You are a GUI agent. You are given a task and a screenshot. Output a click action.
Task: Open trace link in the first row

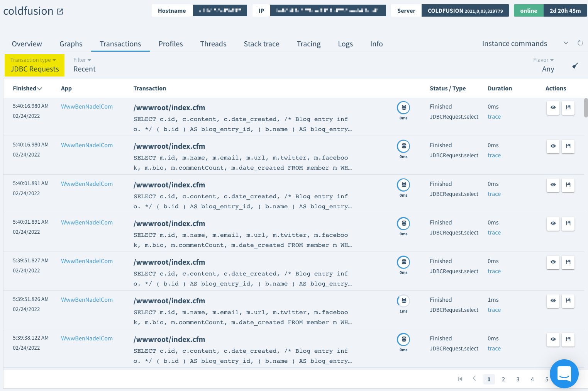point(494,117)
